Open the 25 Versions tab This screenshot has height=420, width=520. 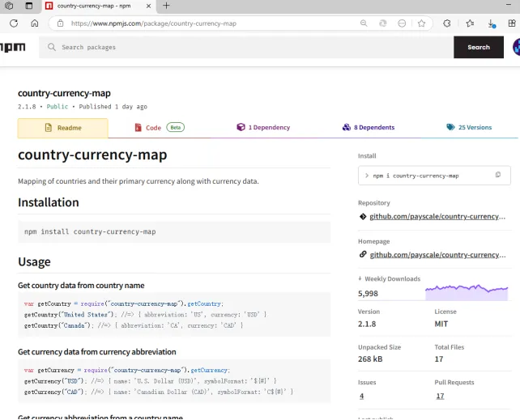tap(469, 127)
